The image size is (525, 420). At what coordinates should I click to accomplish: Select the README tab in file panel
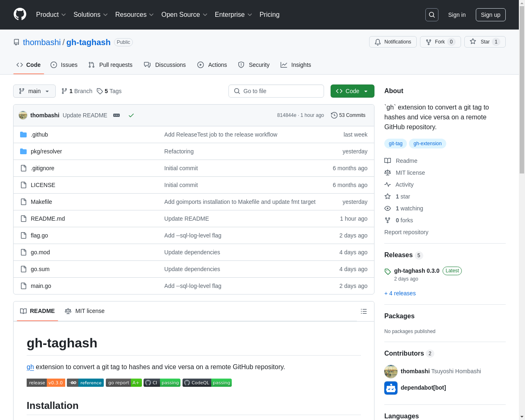coord(37,311)
